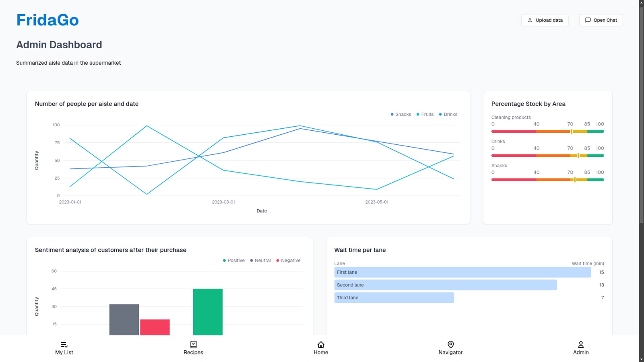This screenshot has height=362, width=644.
Task: Toggle Negative sentiment legend item
Action: (288, 261)
